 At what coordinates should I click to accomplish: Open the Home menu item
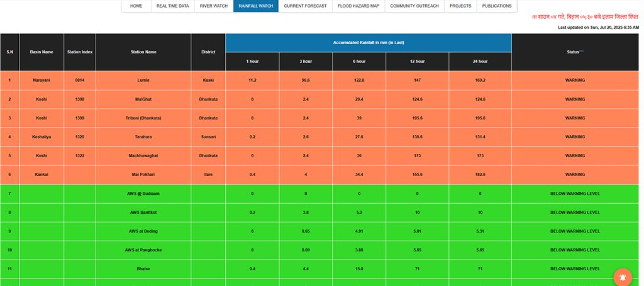[136, 6]
